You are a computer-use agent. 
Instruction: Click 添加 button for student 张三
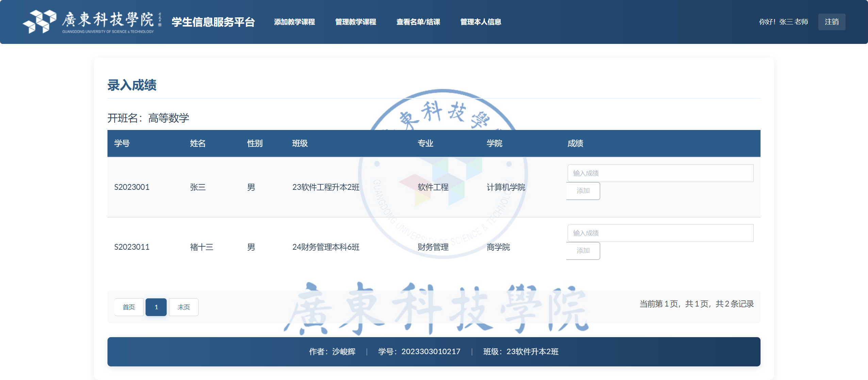coord(583,191)
